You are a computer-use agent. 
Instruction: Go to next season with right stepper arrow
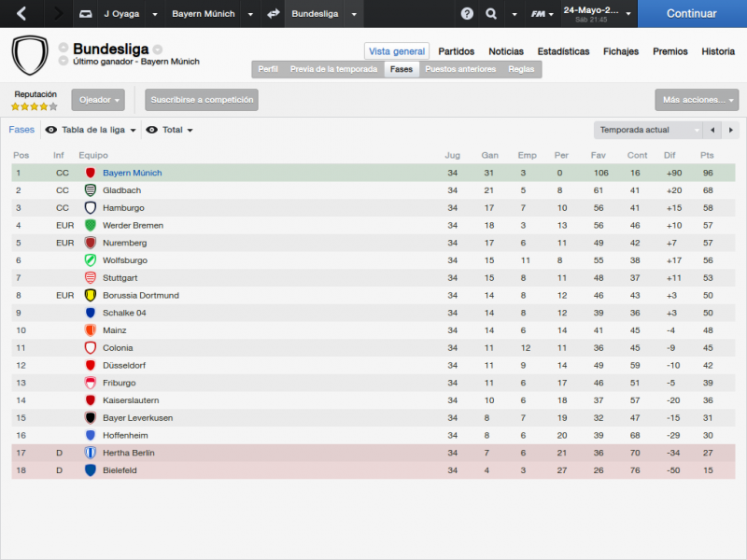click(730, 130)
